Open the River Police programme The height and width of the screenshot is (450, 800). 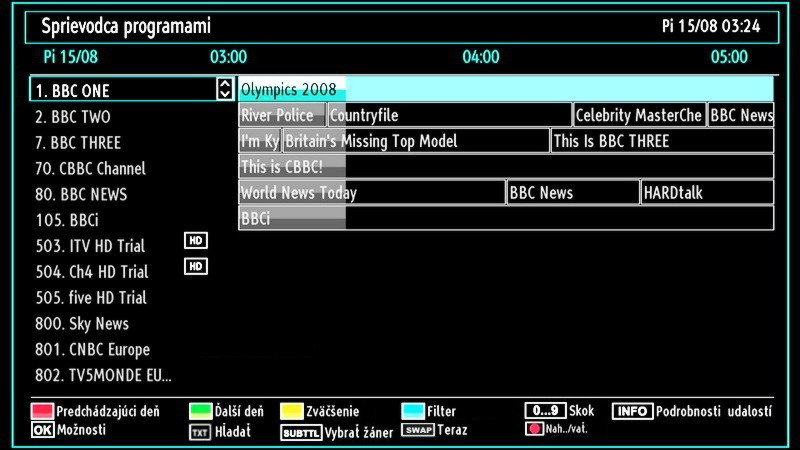282,115
